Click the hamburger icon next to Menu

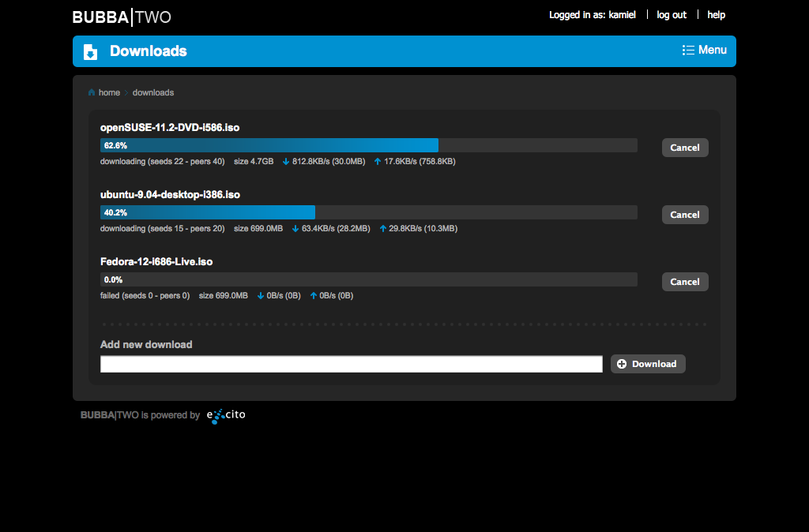[x=687, y=50]
